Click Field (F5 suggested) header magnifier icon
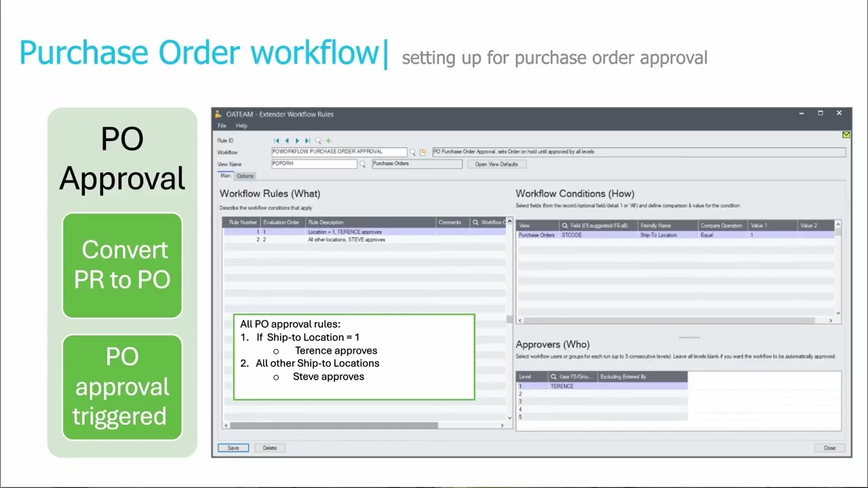This screenshot has width=868, height=488. coord(565,226)
